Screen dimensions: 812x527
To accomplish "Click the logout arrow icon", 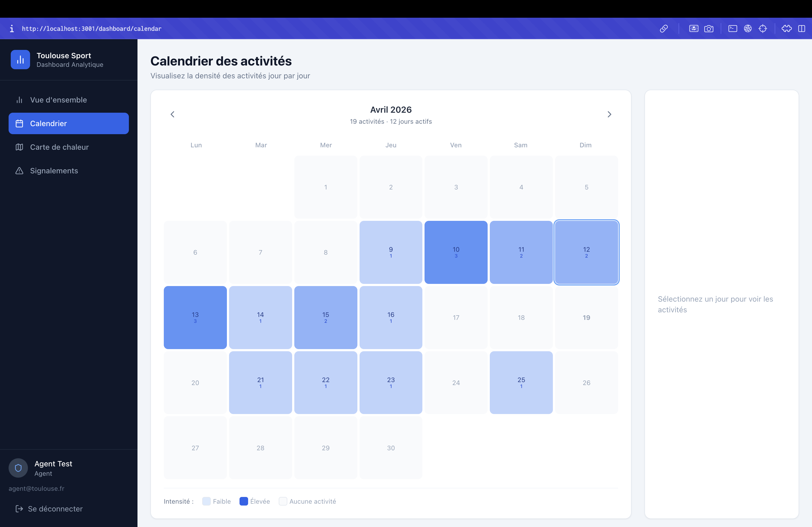I will pyautogui.click(x=19, y=508).
